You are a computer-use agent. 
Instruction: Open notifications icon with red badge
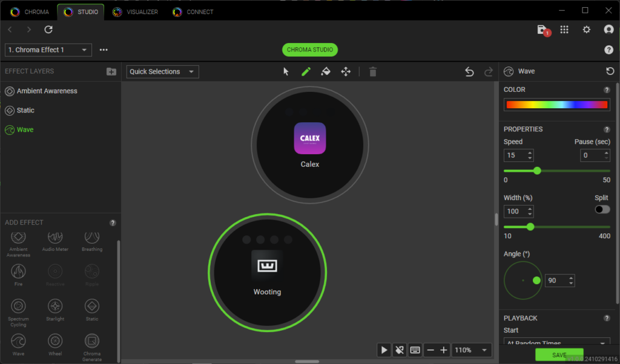[544, 30]
